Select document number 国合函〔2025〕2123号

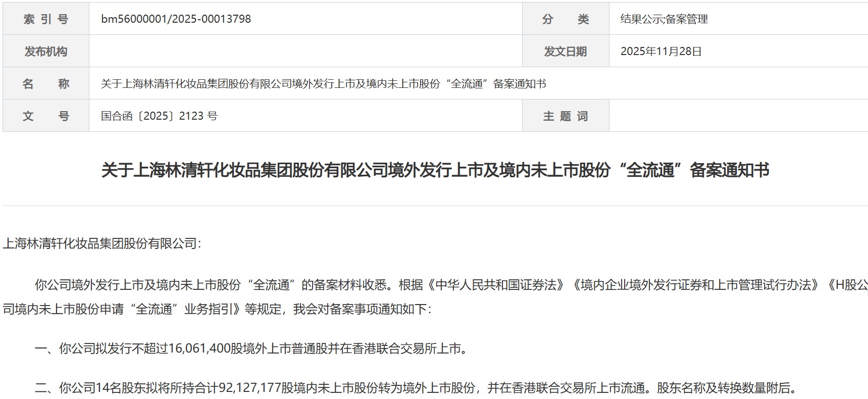(159, 116)
